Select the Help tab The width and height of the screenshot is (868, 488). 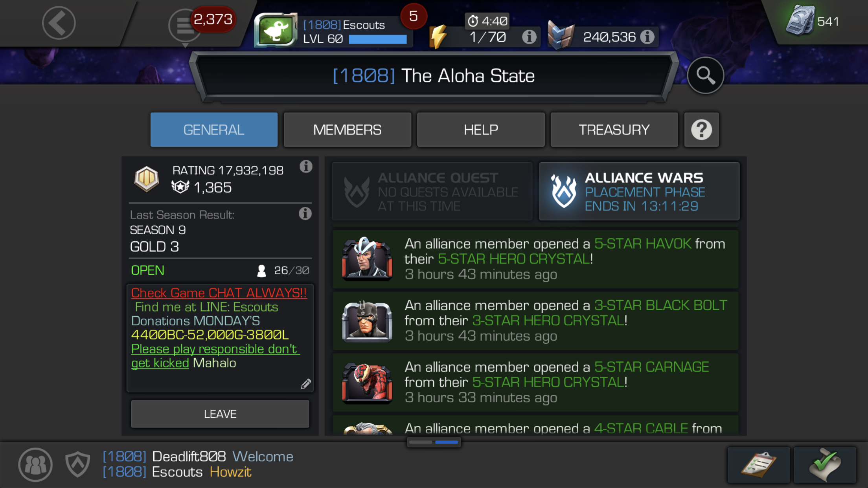click(481, 130)
